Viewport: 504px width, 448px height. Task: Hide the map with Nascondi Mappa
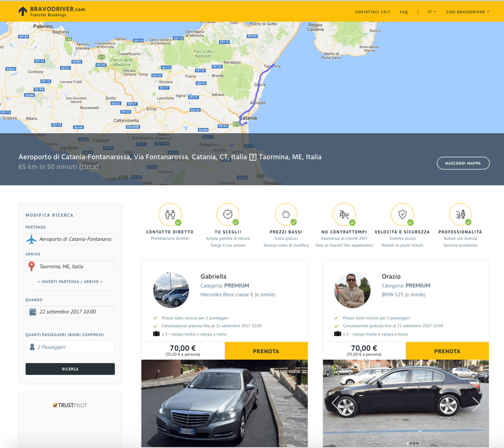coord(463,163)
